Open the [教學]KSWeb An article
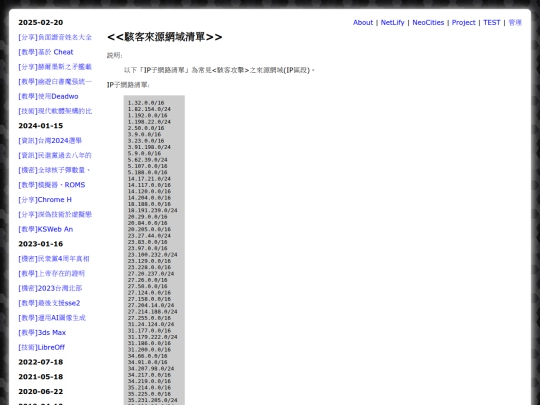The width and height of the screenshot is (540, 405). click(x=45, y=229)
